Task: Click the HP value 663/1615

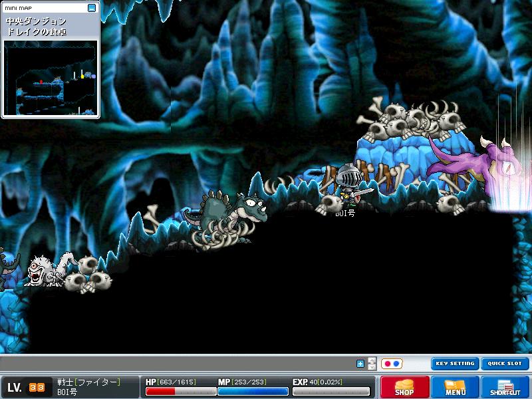Action: pos(176,382)
